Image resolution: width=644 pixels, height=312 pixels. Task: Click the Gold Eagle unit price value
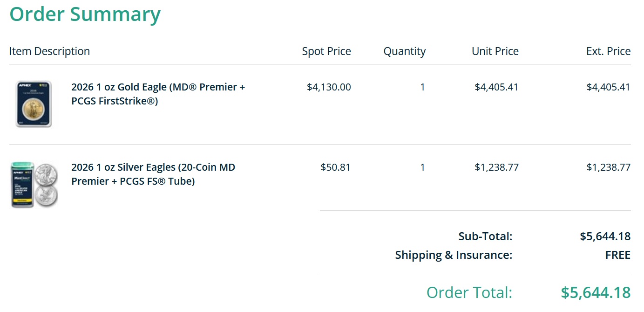click(496, 87)
